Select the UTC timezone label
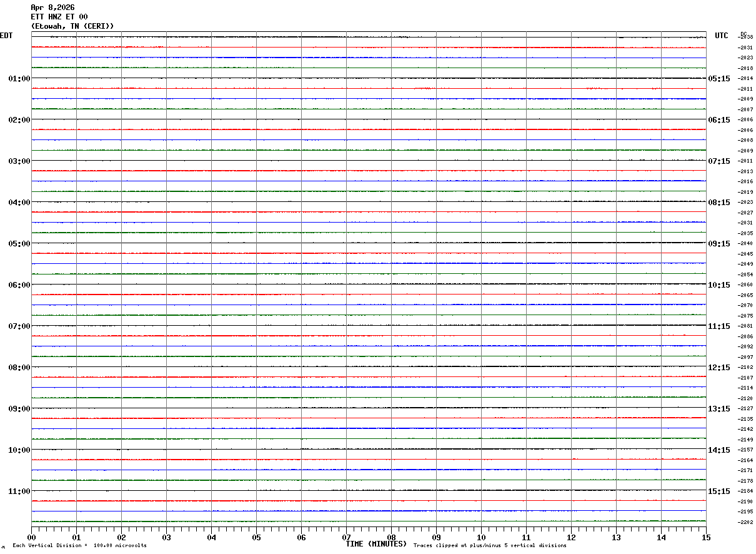The width and height of the screenshot is (756, 554). [x=722, y=36]
